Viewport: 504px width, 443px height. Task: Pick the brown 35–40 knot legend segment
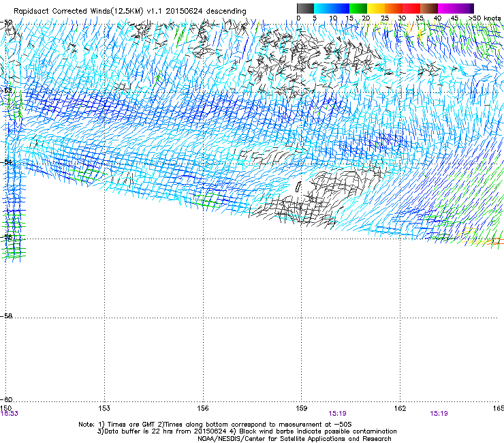click(429, 8)
